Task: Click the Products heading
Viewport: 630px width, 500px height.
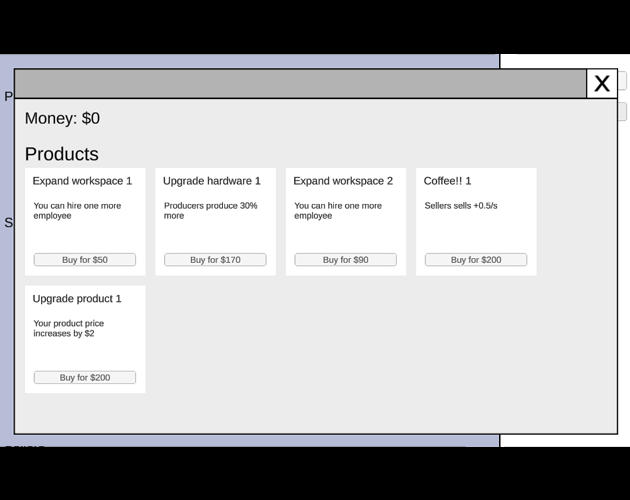Action: pyautogui.click(x=61, y=154)
